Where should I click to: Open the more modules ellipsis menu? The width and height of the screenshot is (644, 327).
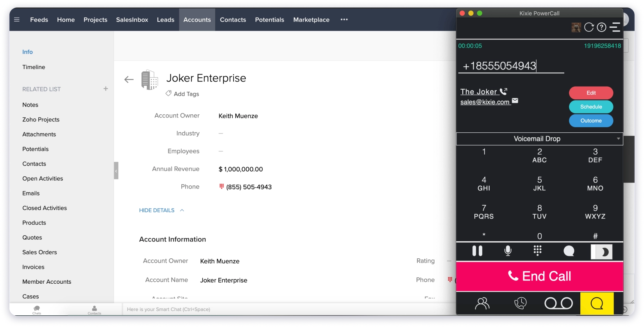(344, 20)
